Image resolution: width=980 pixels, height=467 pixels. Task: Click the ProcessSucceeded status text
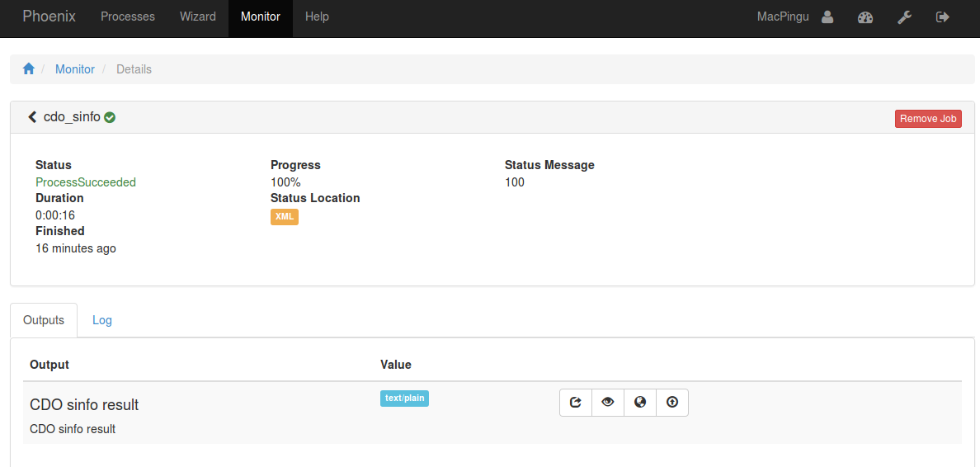86,182
